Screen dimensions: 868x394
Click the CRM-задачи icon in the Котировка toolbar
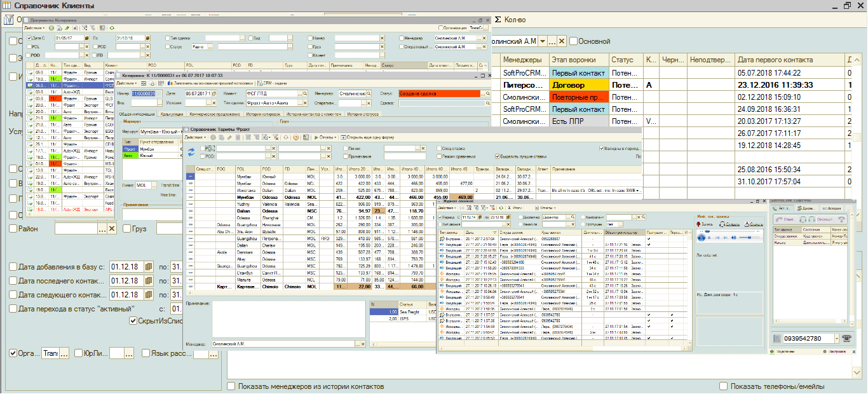click(x=259, y=83)
